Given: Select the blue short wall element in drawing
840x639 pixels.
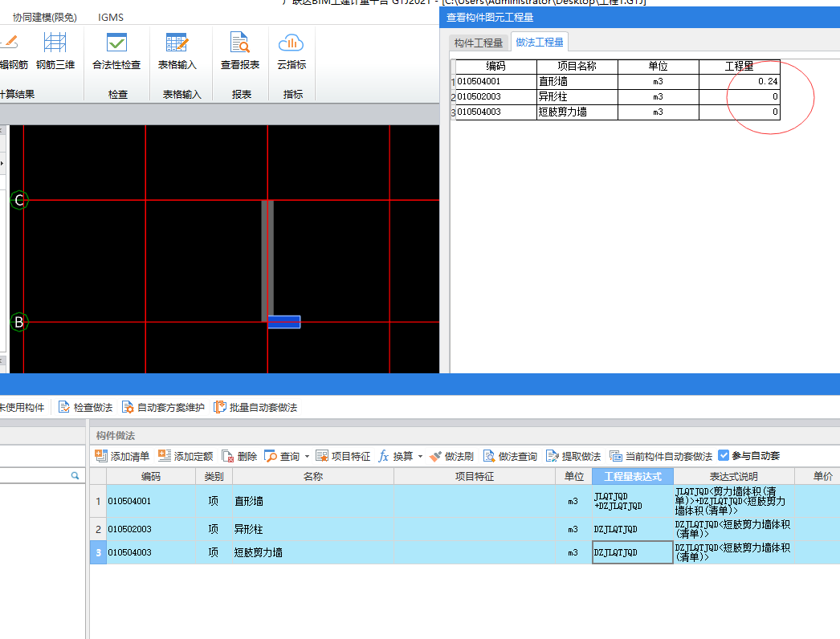Looking at the screenshot, I should click(284, 322).
